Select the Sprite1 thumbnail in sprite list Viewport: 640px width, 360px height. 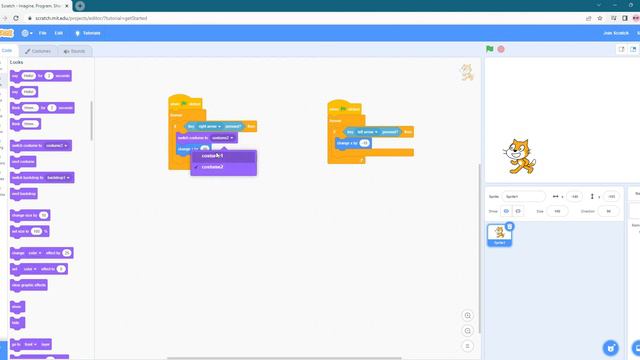[x=499, y=235]
